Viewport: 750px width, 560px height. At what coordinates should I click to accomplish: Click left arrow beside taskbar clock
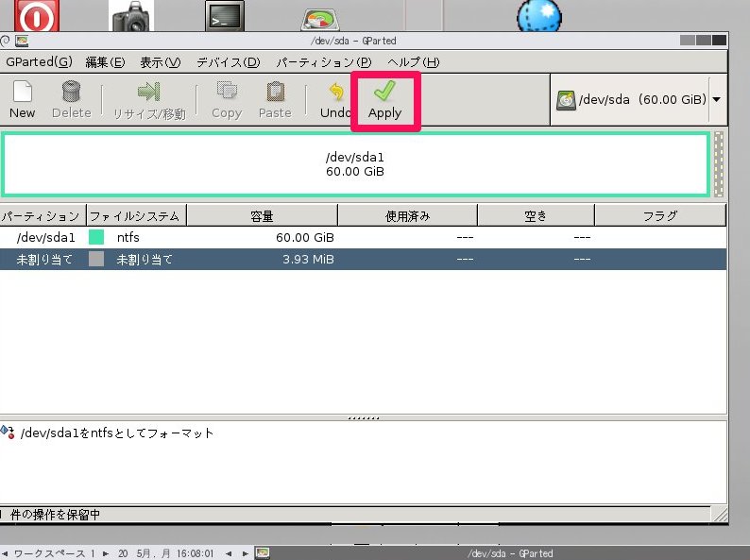[229, 553]
